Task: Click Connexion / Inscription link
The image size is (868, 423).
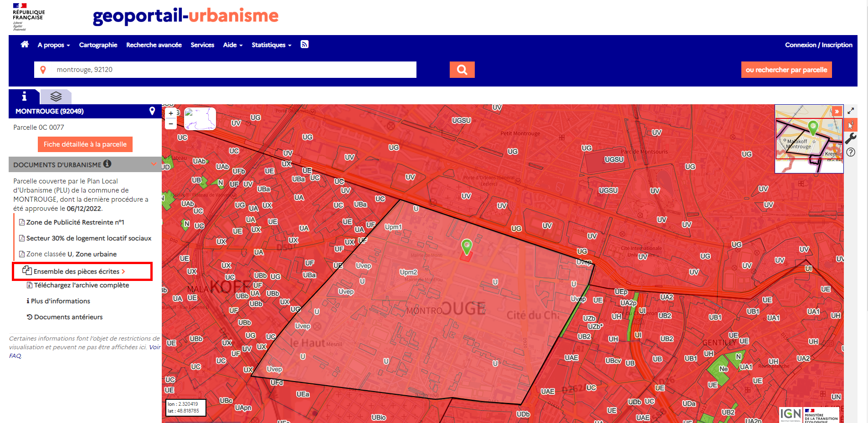Action: point(818,45)
